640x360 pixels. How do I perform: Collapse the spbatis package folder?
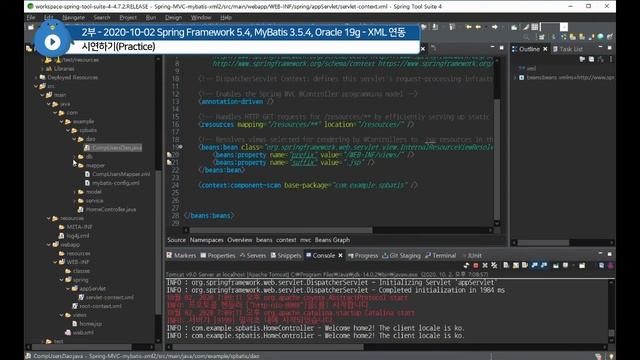[68, 131]
